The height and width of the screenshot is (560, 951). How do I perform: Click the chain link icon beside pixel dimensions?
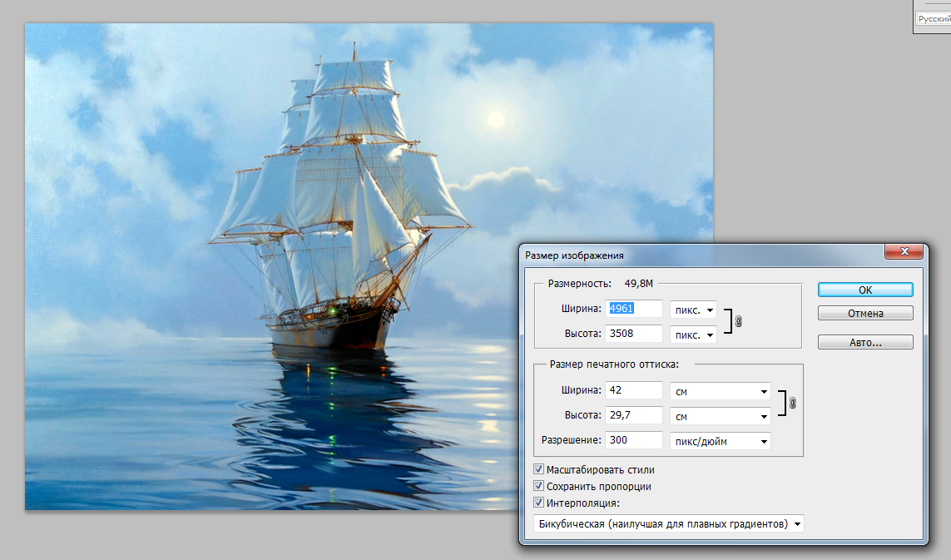(738, 321)
